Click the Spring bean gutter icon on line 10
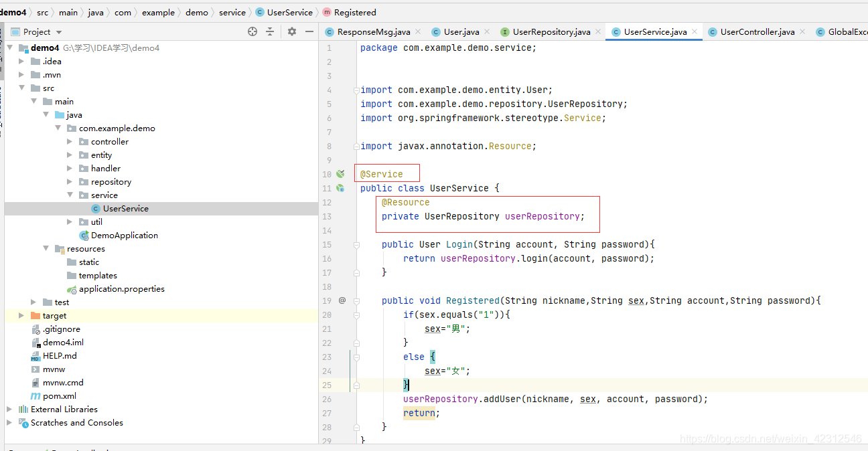Image resolution: width=868 pixels, height=451 pixels. point(341,174)
